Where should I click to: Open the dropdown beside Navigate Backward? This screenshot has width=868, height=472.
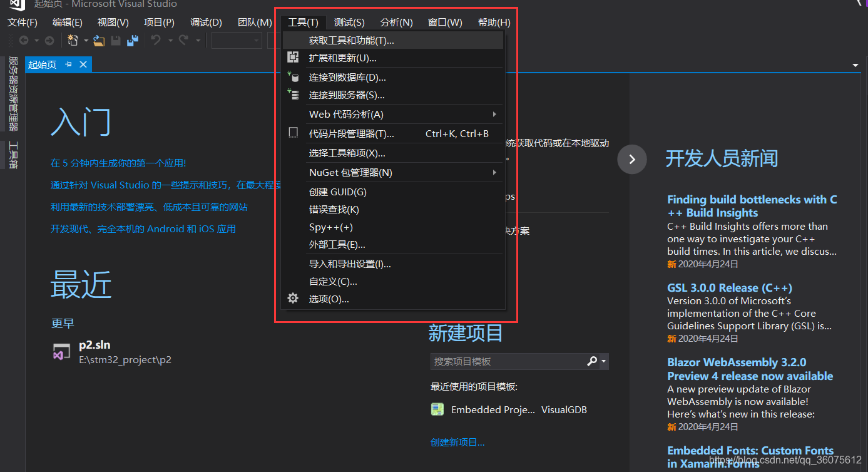[36, 41]
